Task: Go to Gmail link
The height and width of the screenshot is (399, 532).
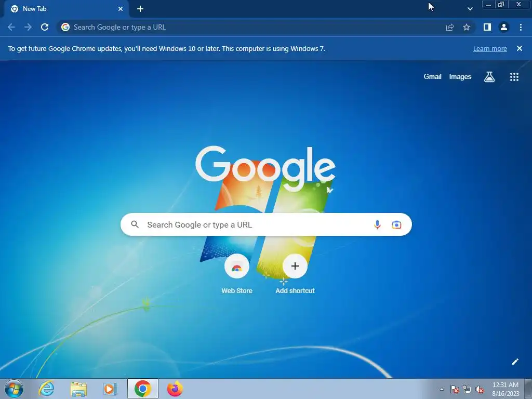Action: (x=432, y=77)
